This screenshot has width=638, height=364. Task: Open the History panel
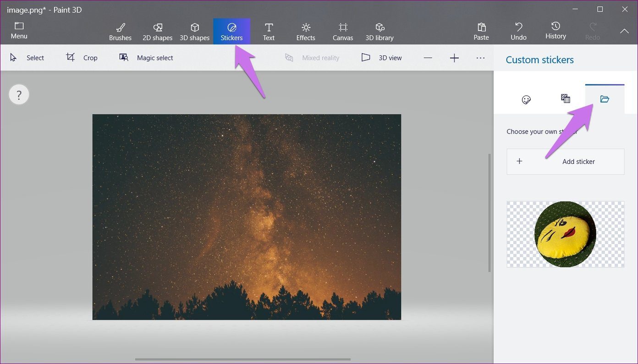click(x=555, y=31)
